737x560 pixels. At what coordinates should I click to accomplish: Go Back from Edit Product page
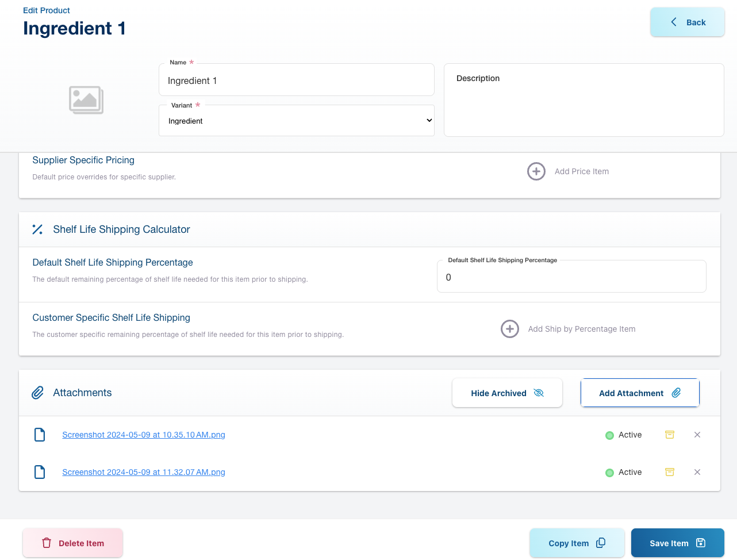pos(687,22)
